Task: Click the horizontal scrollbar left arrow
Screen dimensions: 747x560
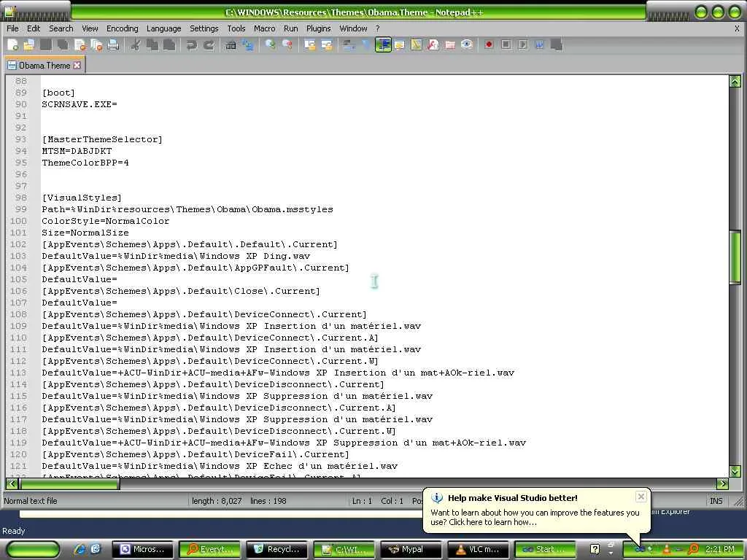Action: pyautogui.click(x=12, y=484)
